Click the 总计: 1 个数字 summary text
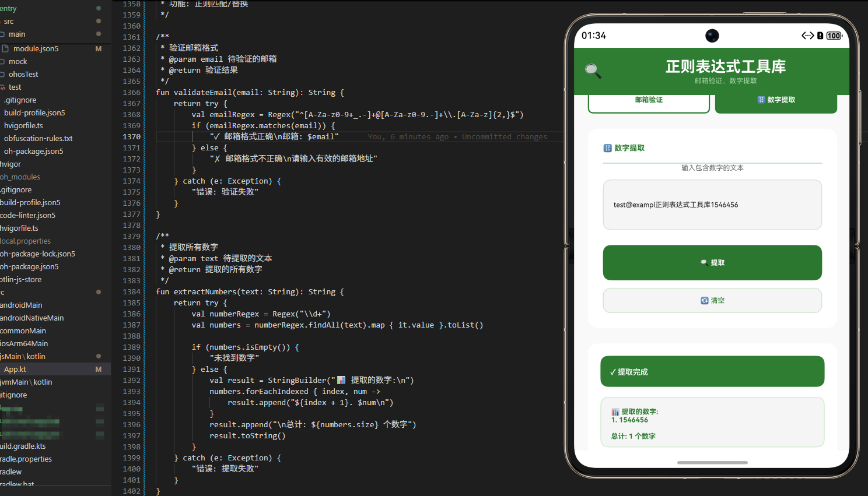This screenshot has height=496, width=868. pos(633,436)
